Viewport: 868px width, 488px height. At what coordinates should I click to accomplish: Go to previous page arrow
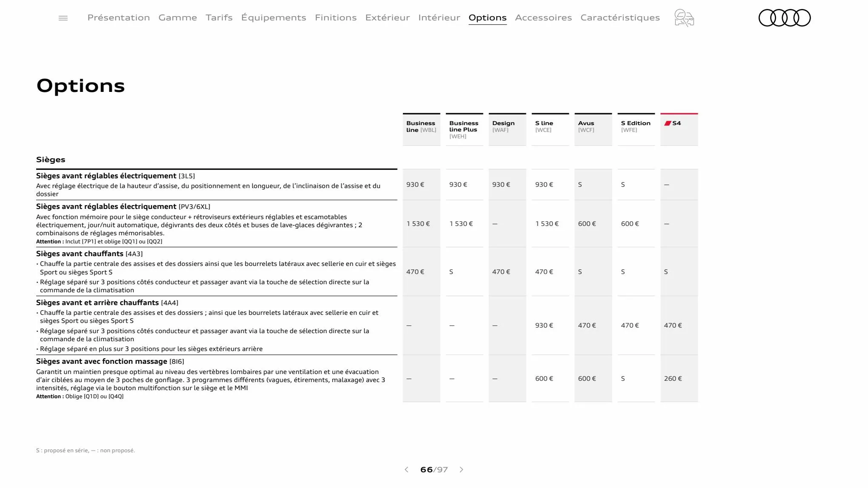(x=406, y=470)
